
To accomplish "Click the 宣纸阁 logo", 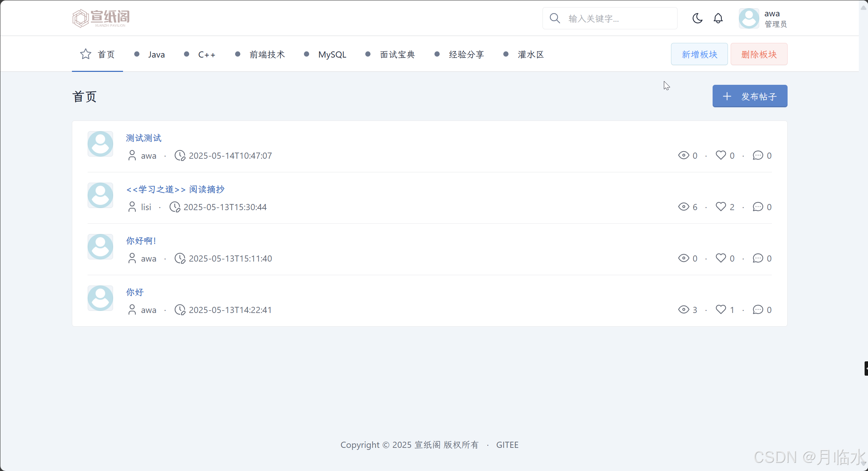I will tap(101, 18).
